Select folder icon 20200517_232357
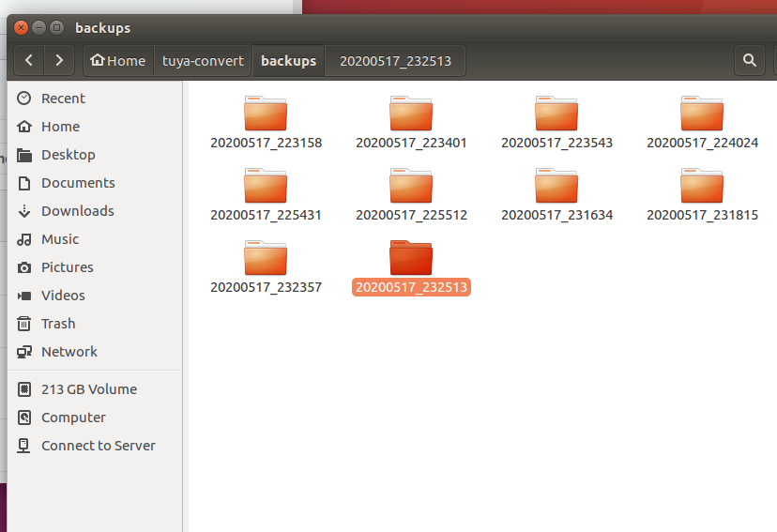The image size is (777, 532). click(x=266, y=258)
